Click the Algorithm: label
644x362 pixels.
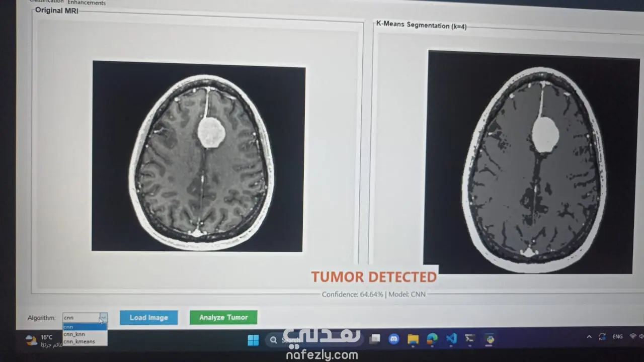click(42, 318)
